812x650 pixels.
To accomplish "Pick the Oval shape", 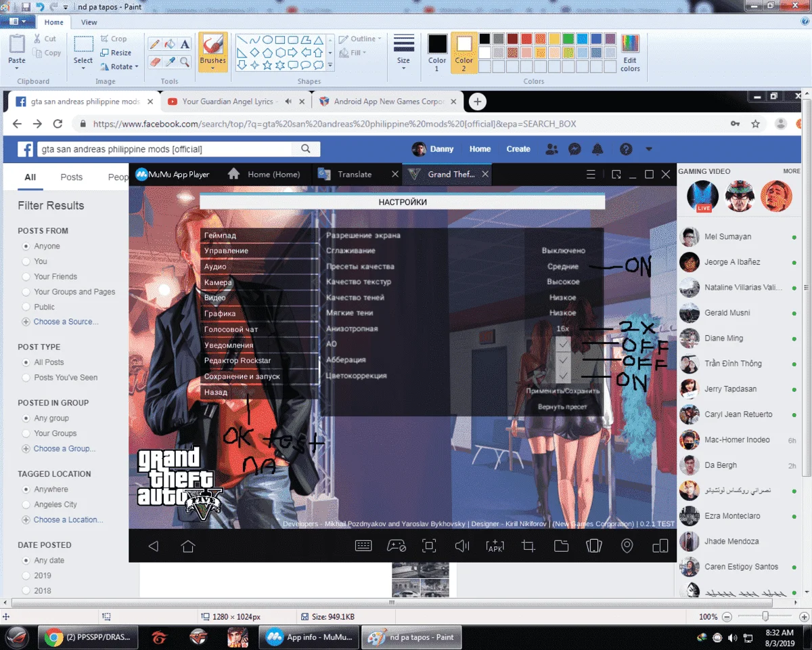I will point(267,40).
